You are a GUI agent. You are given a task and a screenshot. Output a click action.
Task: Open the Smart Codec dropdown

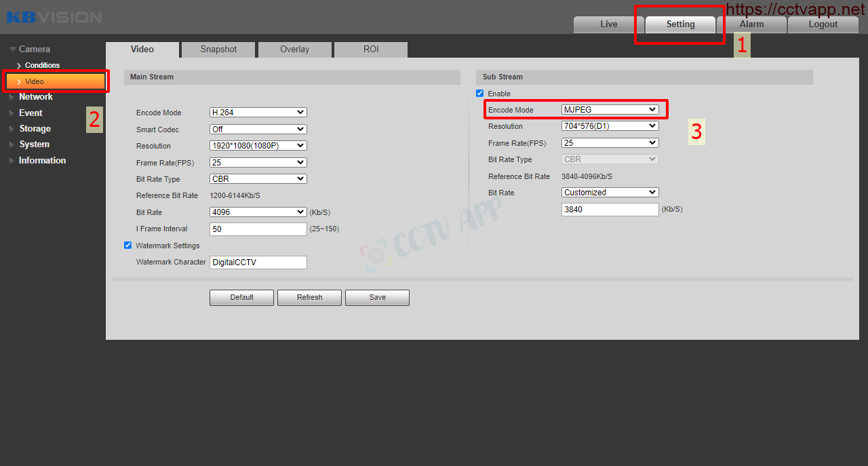(x=258, y=129)
